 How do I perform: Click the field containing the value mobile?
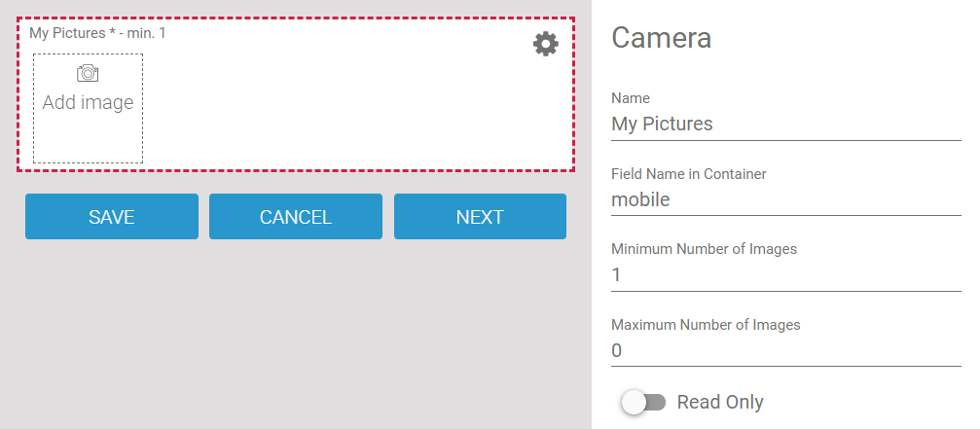point(785,199)
